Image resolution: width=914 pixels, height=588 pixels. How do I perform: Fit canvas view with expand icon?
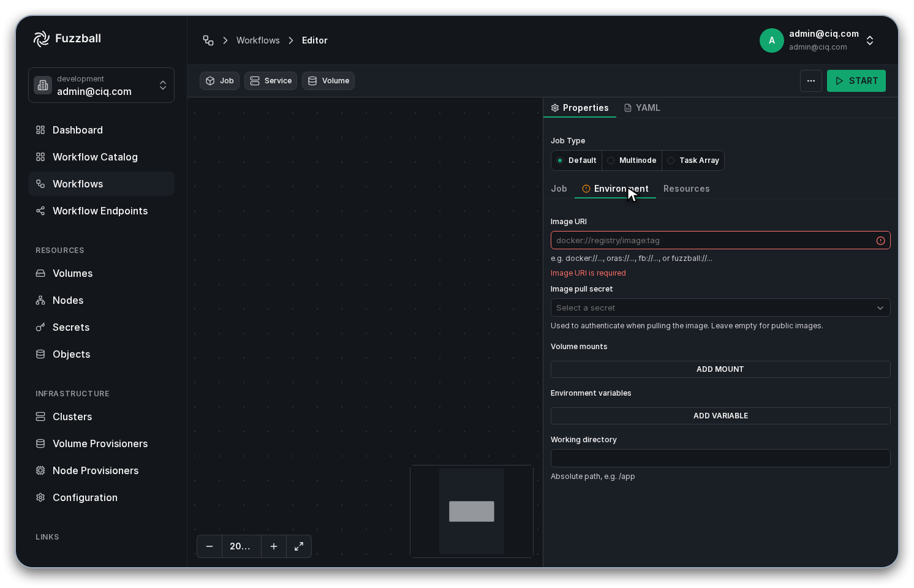[x=299, y=546]
